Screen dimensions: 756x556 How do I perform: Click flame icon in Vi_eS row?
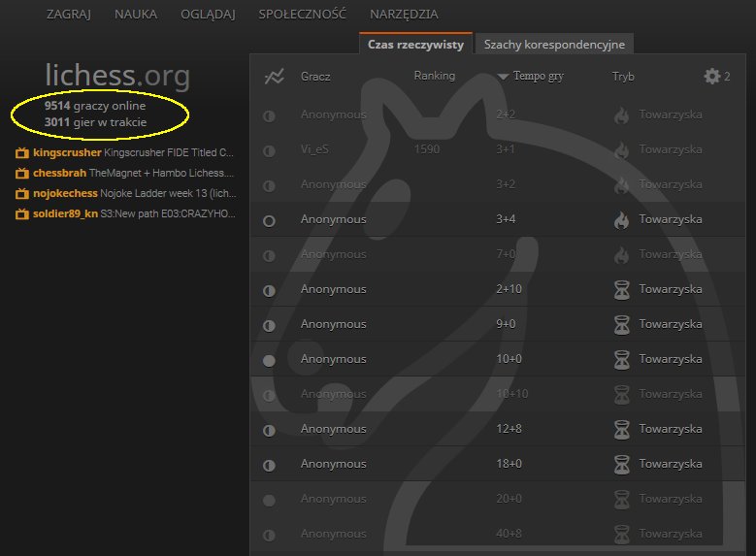(x=621, y=150)
